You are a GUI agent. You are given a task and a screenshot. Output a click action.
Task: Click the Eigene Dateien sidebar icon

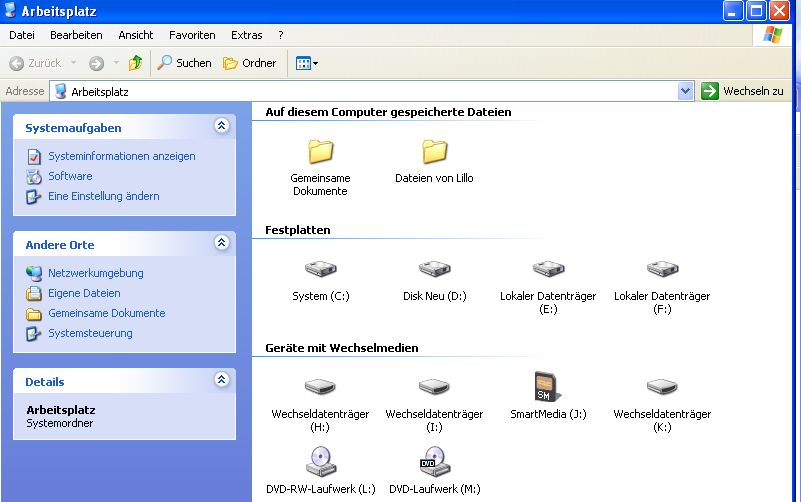tap(34, 293)
